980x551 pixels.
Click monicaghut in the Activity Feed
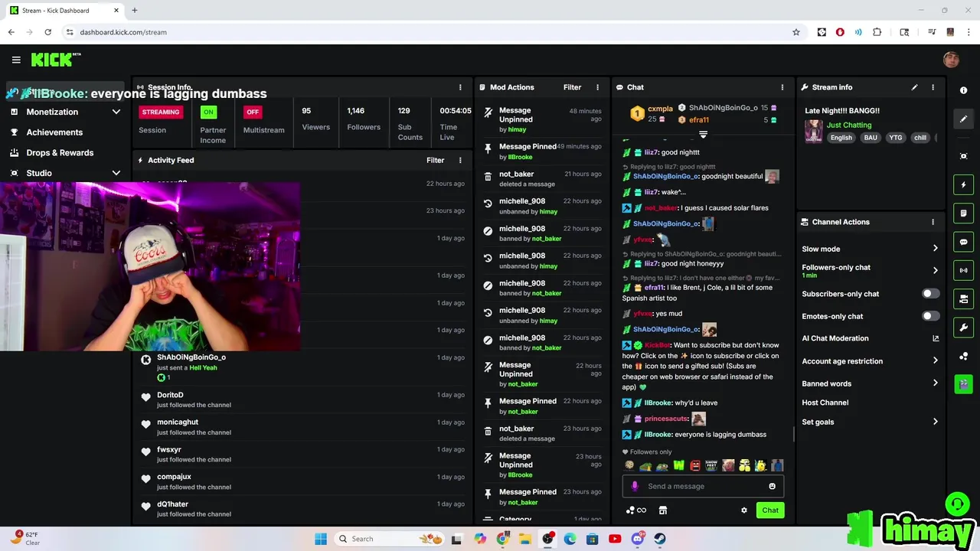178,422
